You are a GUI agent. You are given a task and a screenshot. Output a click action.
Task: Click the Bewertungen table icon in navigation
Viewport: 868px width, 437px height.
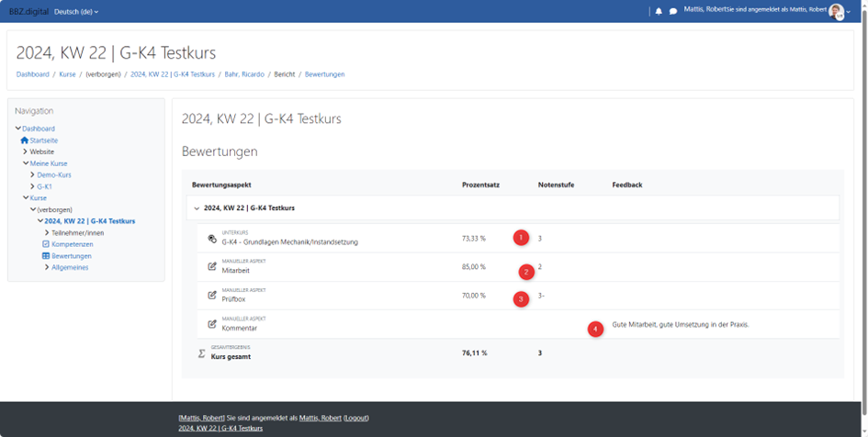tap(46, 256)
